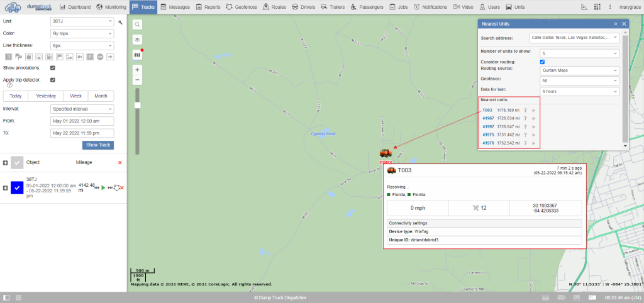
Task: Click the distance measuring tool icon in the top bar
Action: click(x=584, y=8)
